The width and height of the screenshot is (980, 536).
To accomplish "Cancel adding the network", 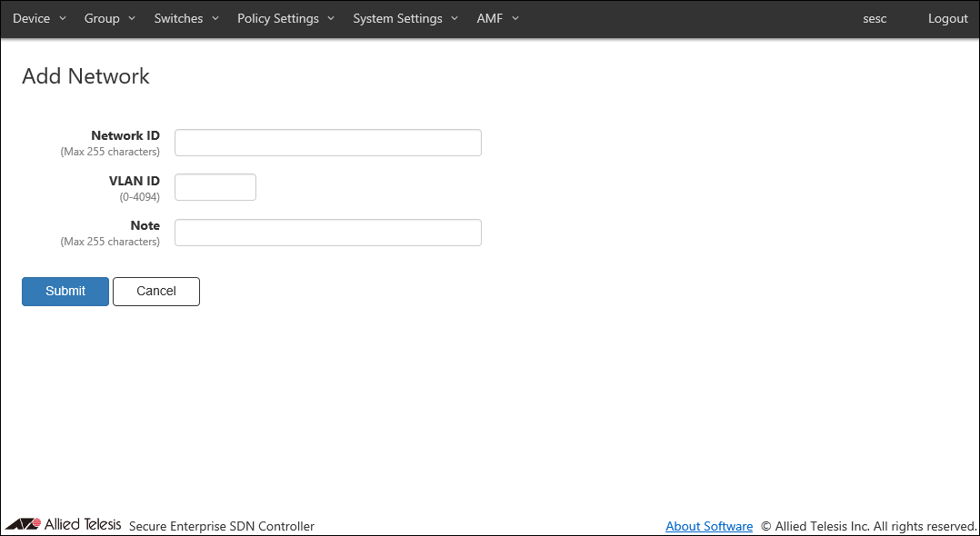I will (156, 292).
